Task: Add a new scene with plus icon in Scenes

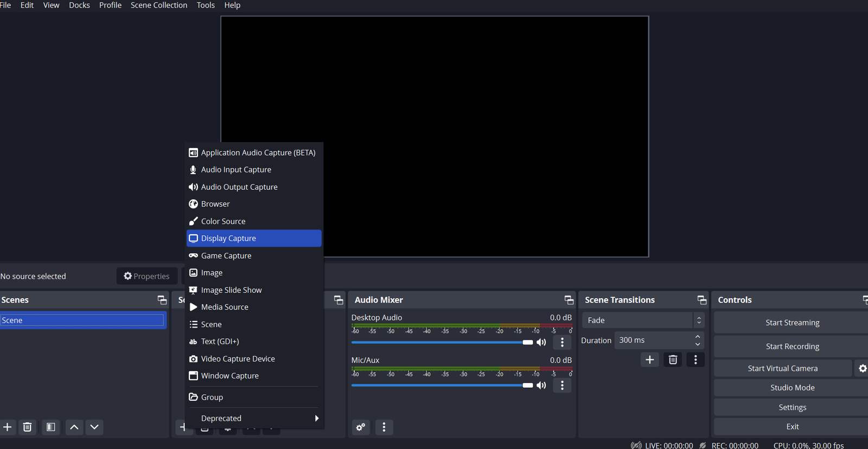Action: point(8,427)
